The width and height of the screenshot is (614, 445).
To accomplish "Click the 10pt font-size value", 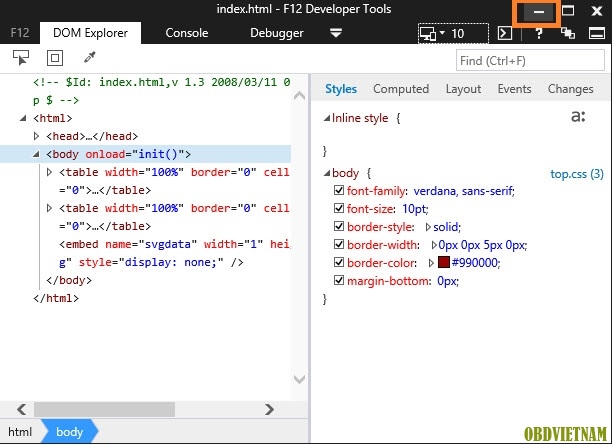I will pyautogui.click(x=415, y=209).
